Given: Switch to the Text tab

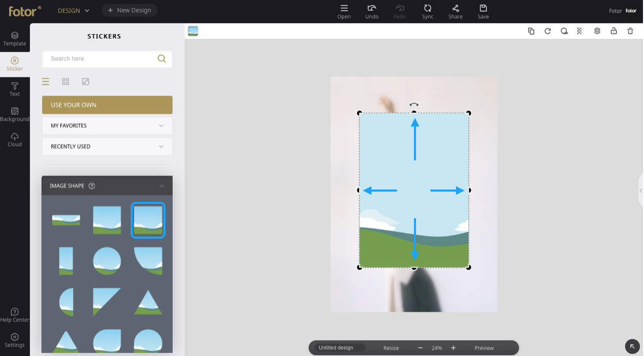Looking at the screenshot, I should tap(15, 89).
